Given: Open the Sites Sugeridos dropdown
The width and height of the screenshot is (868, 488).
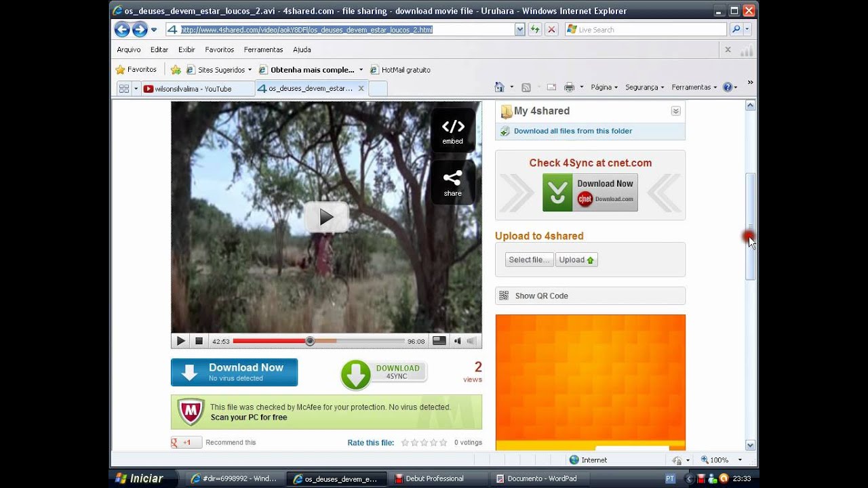Looking at the screenshot, I should point(218,70).
